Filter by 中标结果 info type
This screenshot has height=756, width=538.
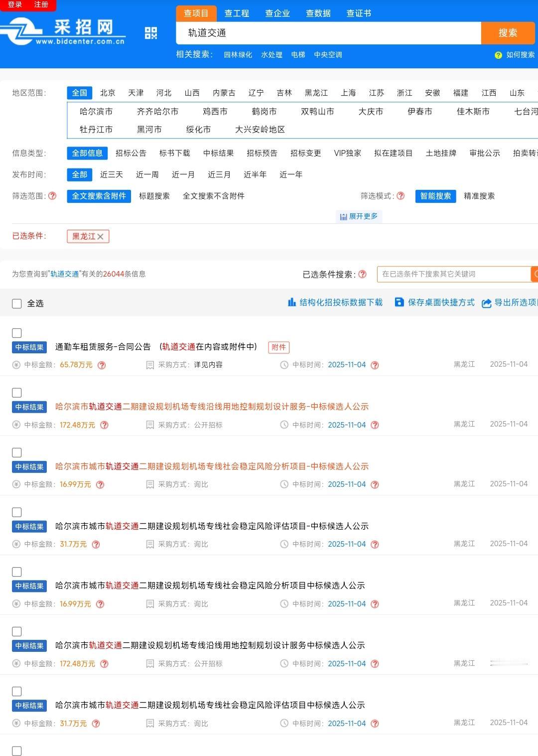pyautogui.click(x=219, y=153)
